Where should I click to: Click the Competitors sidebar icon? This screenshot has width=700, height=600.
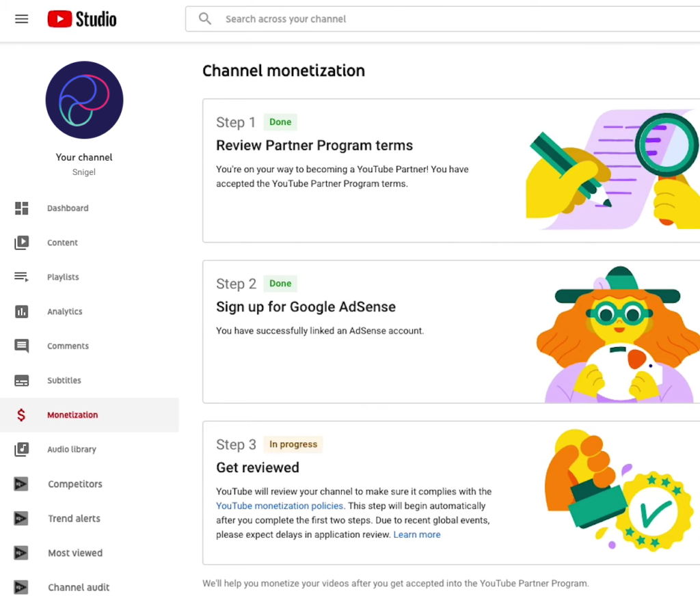[21, 484]
